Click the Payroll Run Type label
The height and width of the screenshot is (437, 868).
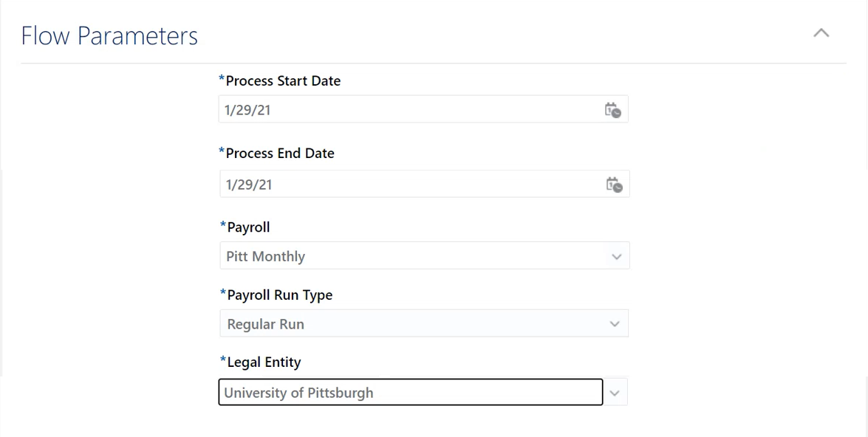coord(279,295)
